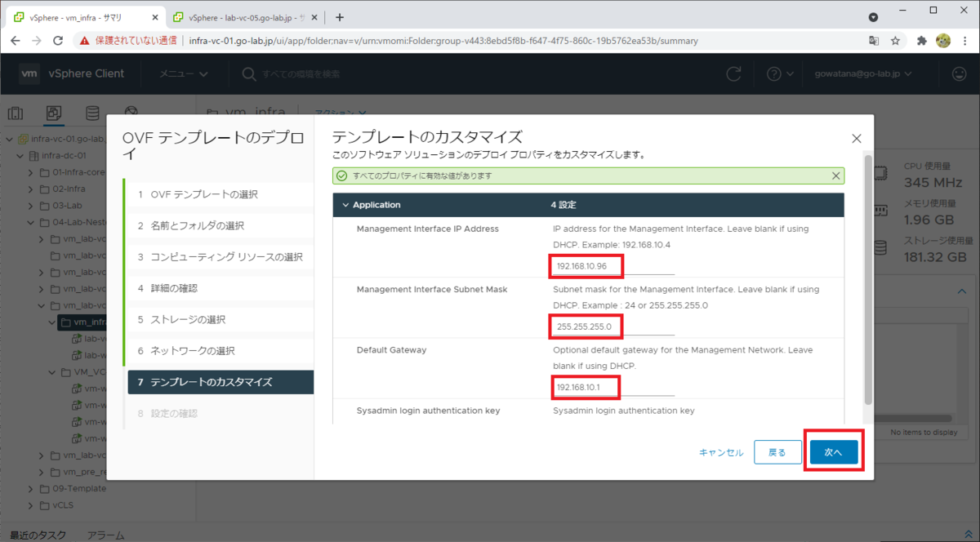Click the Management Interface IP Address field
980x542 pixels.
click(x=585, y=265)
